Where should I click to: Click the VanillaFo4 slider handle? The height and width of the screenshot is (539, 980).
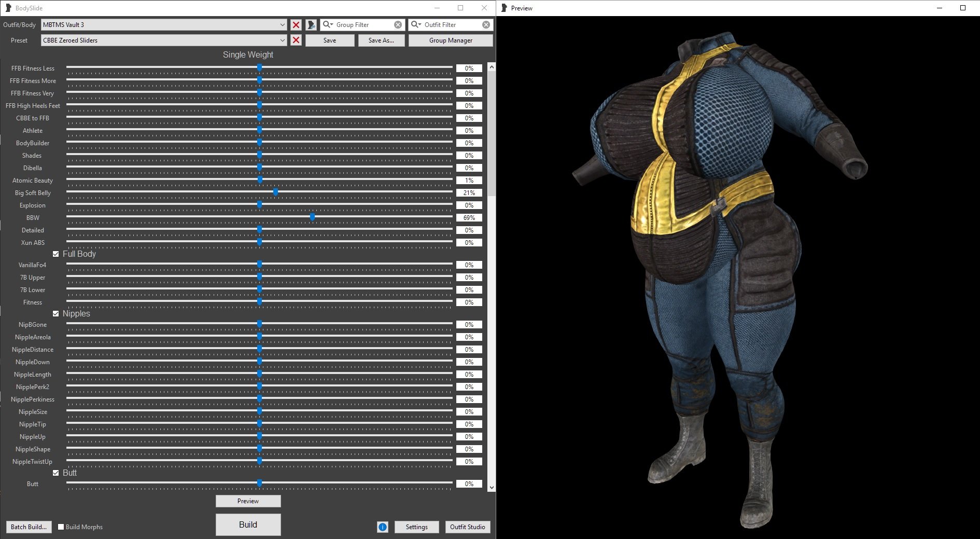tap(259, 265)
